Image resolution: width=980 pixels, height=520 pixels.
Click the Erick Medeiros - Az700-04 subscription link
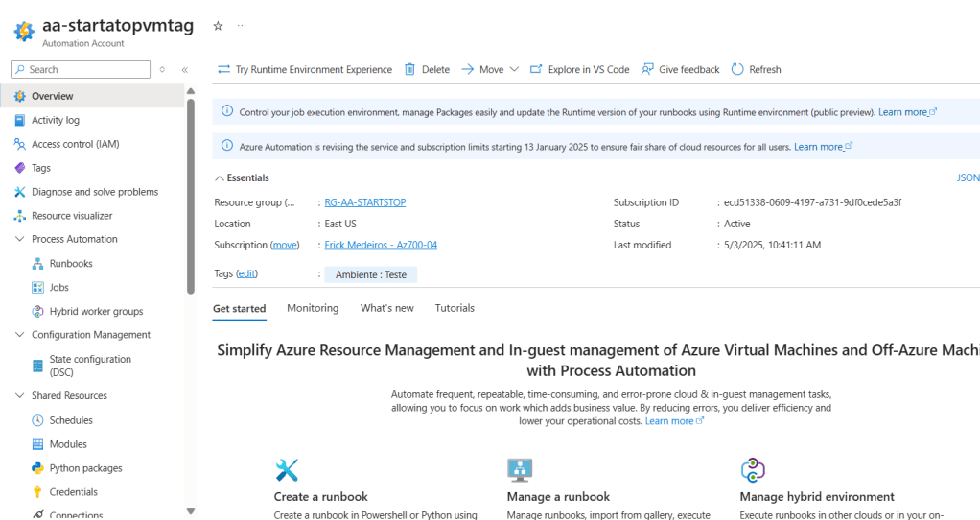click(x=381, y=245)
